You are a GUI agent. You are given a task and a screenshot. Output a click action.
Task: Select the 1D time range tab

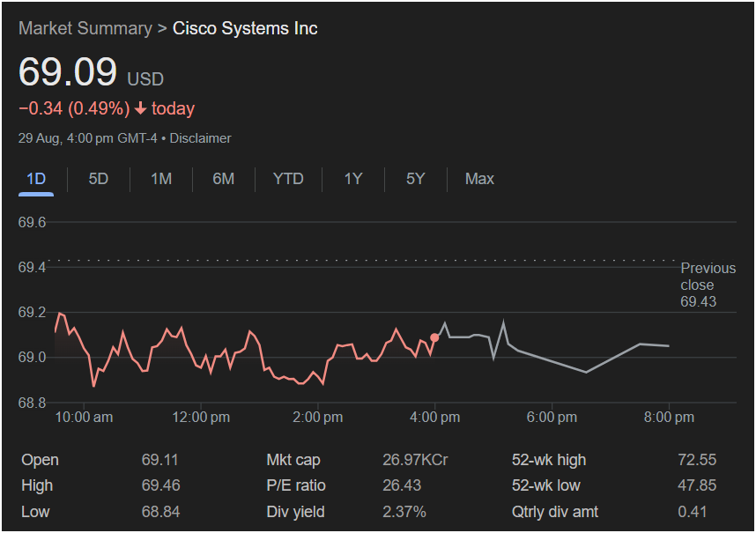click(x=36, y=179)
